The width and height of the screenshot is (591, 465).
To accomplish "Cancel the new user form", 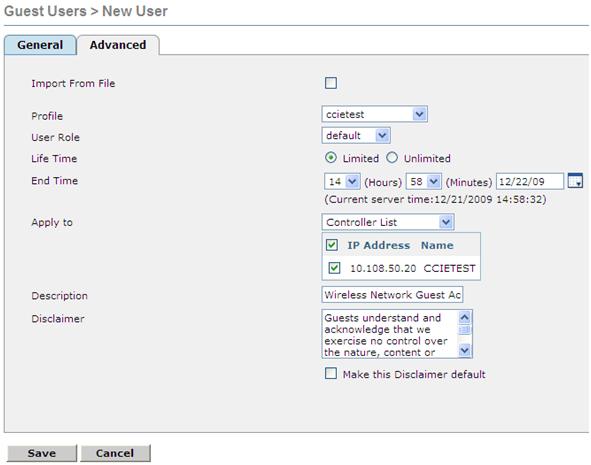I will (115, 453).
